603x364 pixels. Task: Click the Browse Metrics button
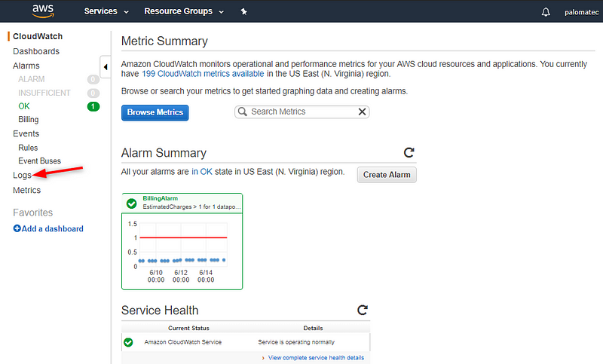coord(155,112)
